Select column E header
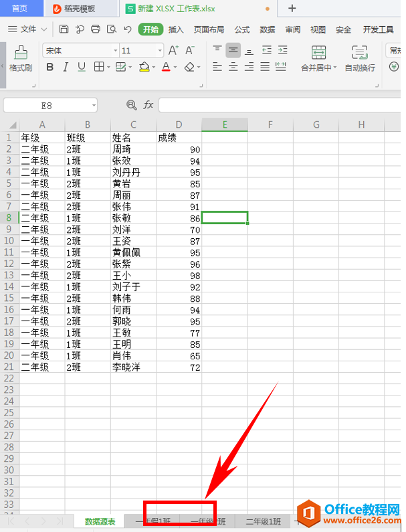Image resolution: width=406 pixels, height=532 pixels. tap(225, 124)
